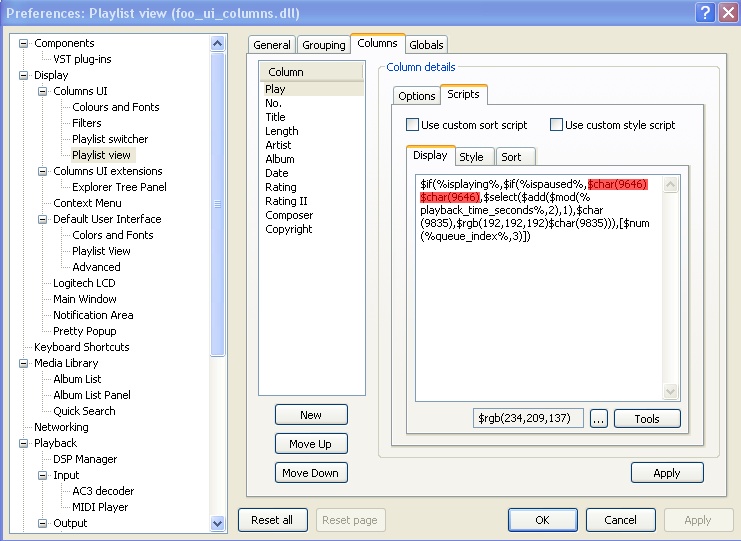The height and width of the screenshot is (541, 741).
Task: Click the New column button
Action: [x=311, y=415]
